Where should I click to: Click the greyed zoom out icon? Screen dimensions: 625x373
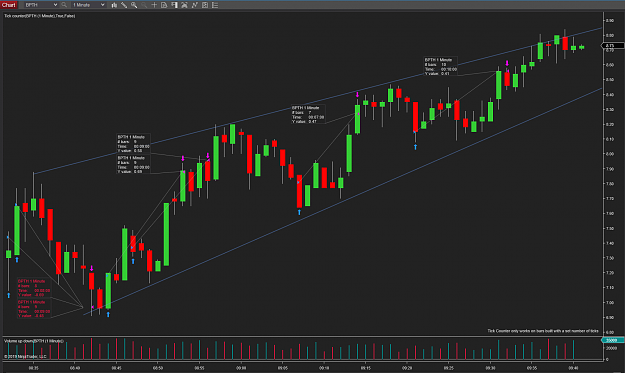pyautogui.click(x=144, y=5)
